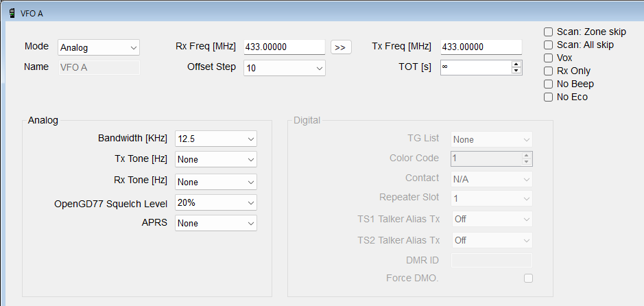The image size is (644, 306).
Task: Open the Mode dropdown showing Analog
Action: (99, 47)
